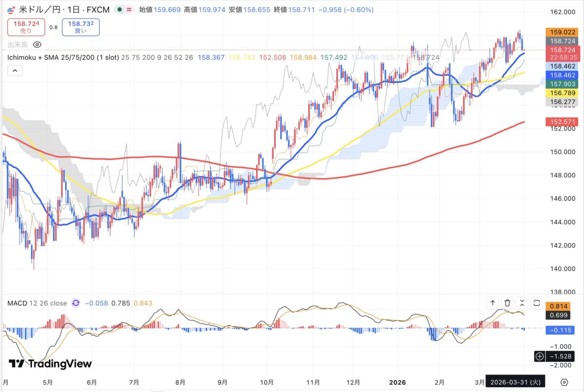Toggle the green market status dot
The width and height of the screenshot is (584, 392).
(119, 10)
